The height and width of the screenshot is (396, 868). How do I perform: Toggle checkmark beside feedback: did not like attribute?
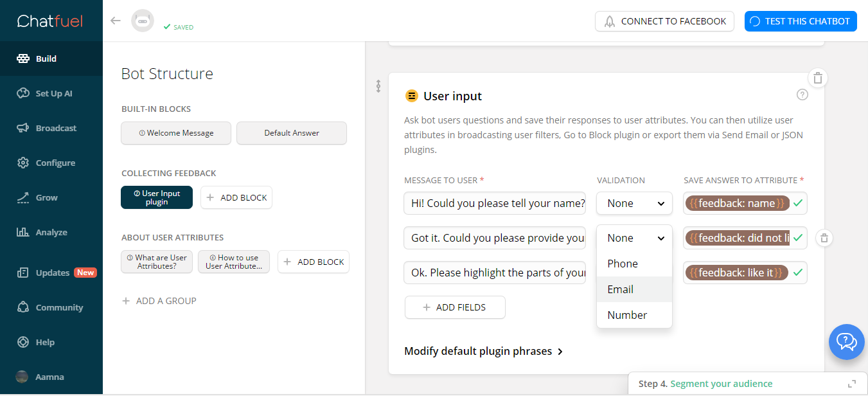[x=797, y=238]
